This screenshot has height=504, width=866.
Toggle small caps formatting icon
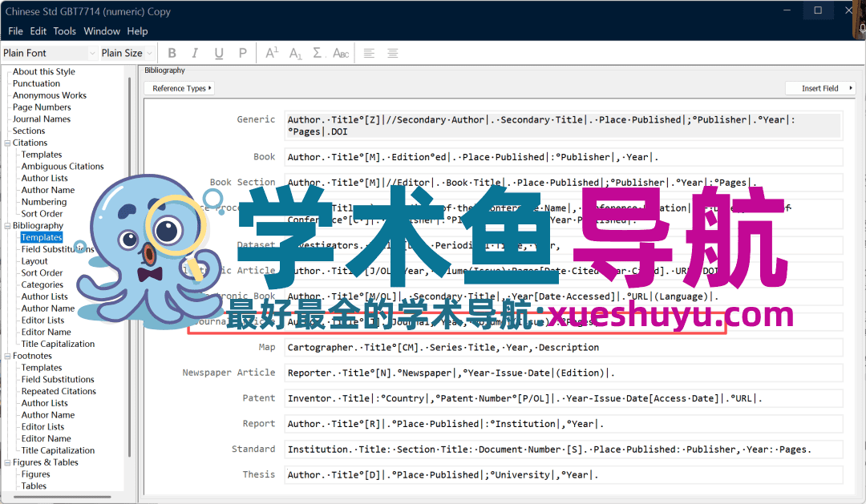click(341, 53)
